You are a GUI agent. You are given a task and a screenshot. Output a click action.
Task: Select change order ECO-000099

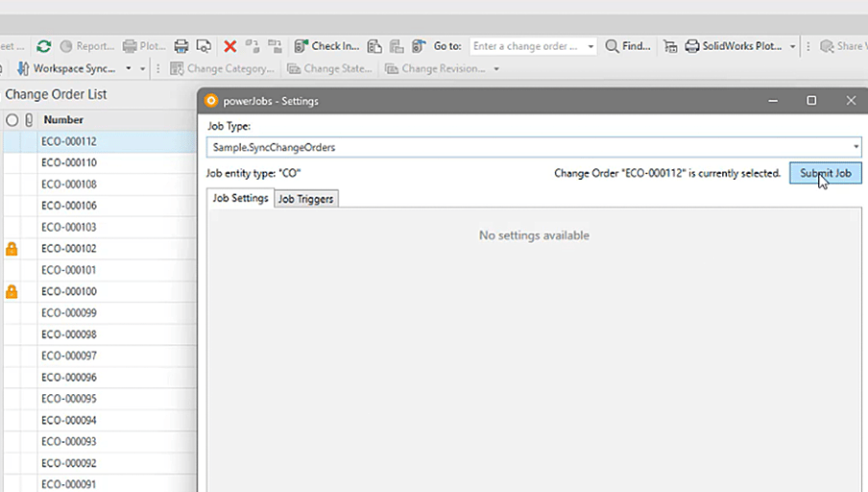(68, 313)
